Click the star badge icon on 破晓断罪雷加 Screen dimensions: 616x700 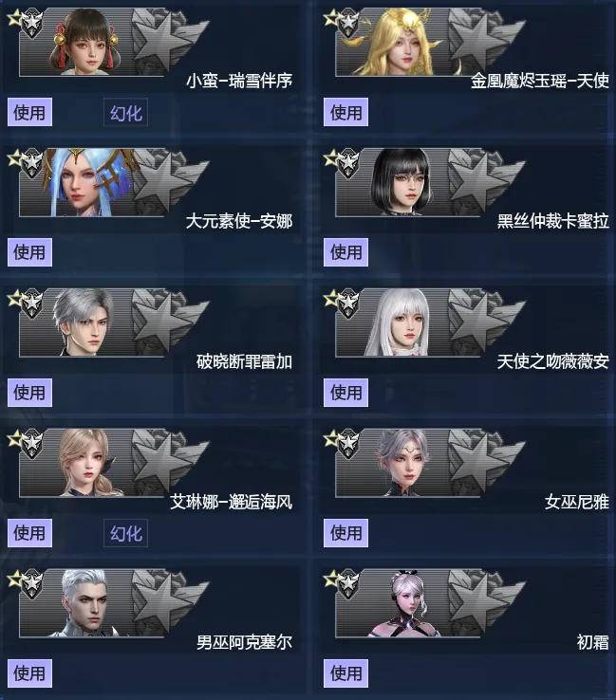pos(32,304)
